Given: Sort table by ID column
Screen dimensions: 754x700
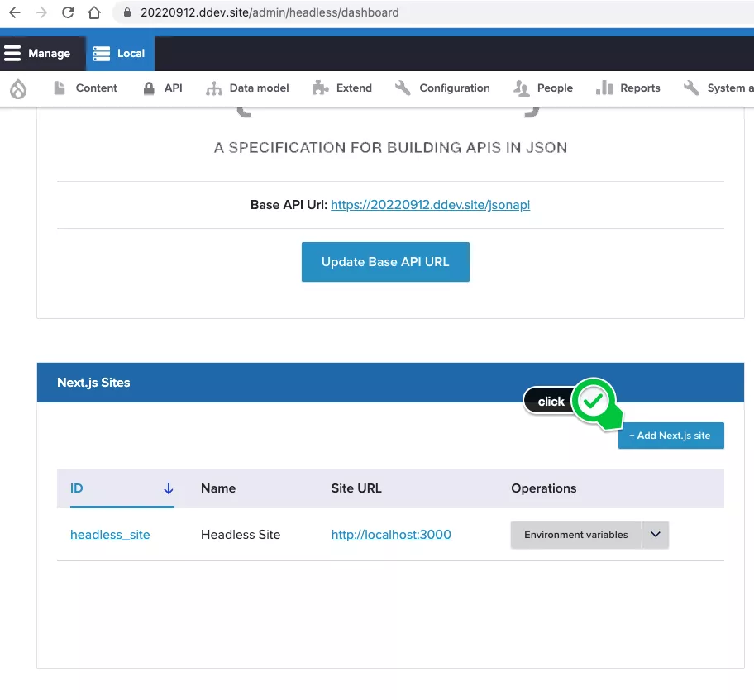Looking at the screenshot, I should 77,488.
